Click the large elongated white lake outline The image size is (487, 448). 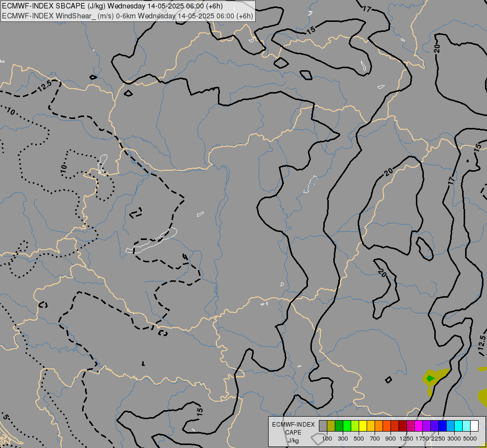point(152,240)
